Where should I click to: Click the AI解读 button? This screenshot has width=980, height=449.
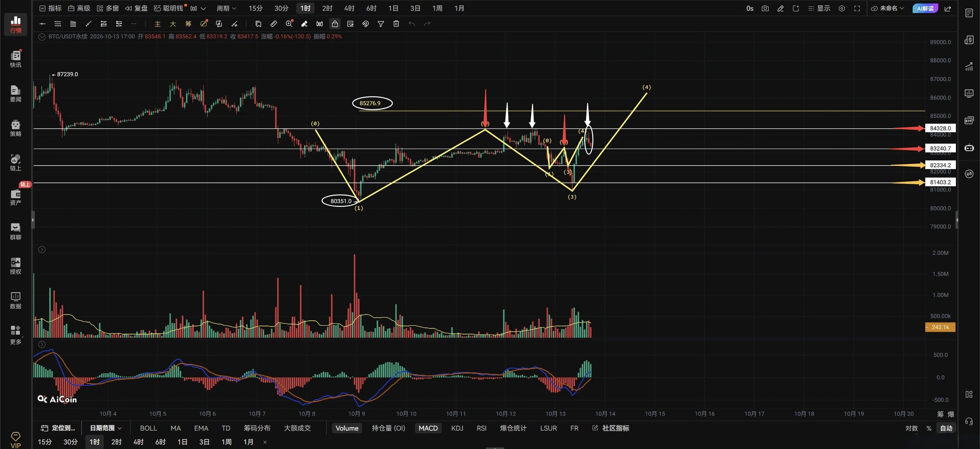(x=925, y=8)
